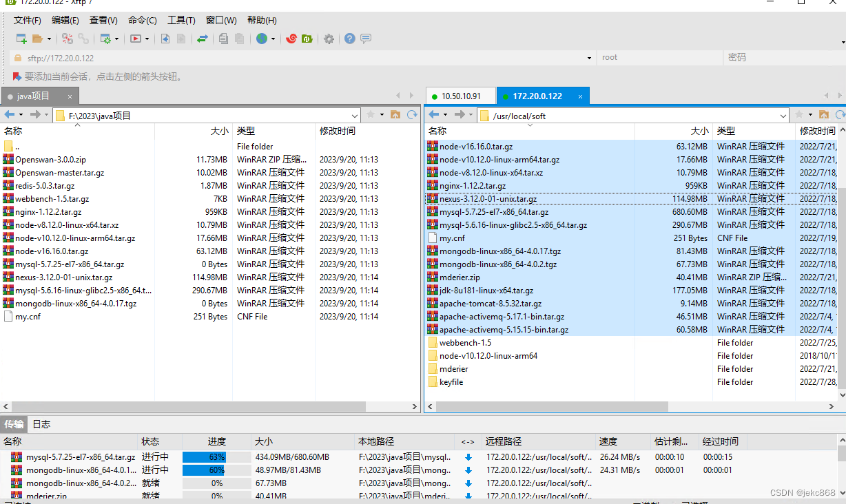Viewport: 846px width, 504px height.
Task: Click the sftp://172.20.0.122 address field
Action: click(x=304, y=58)
